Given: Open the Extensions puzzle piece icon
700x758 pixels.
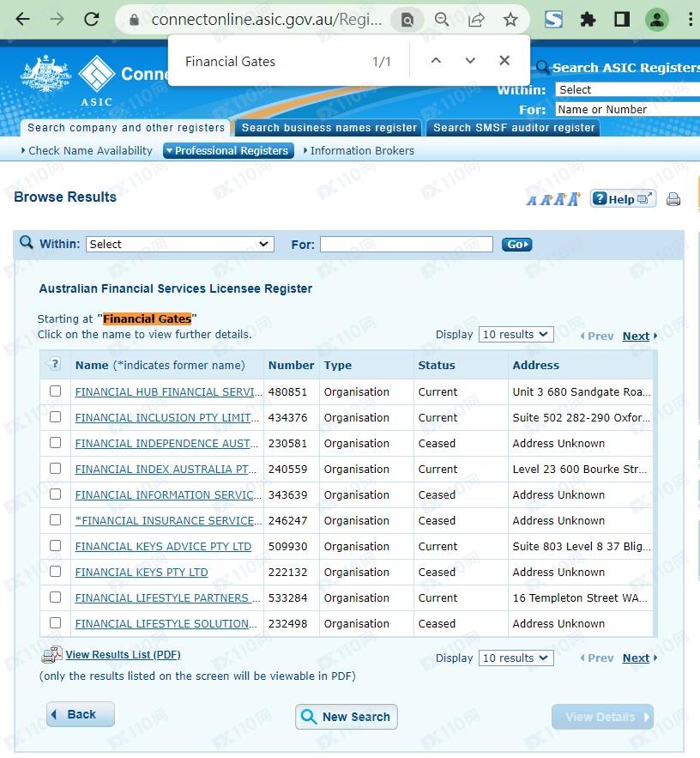Looking at the screenshot, I should [588, 20].
